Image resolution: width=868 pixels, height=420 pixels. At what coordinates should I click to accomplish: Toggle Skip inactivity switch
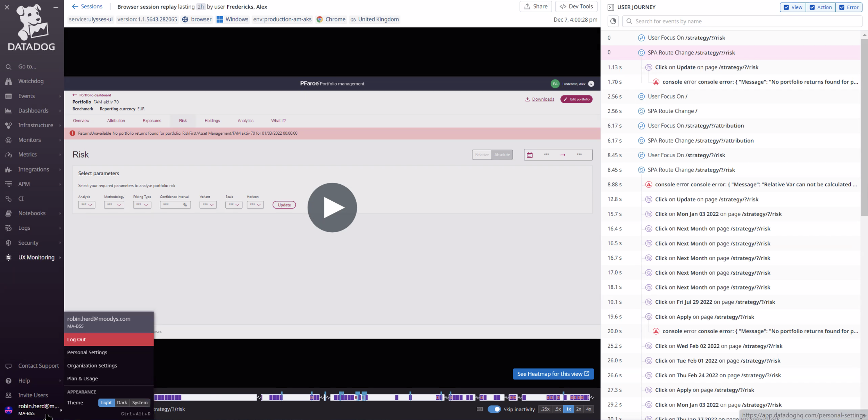click(x=494, y=409)
